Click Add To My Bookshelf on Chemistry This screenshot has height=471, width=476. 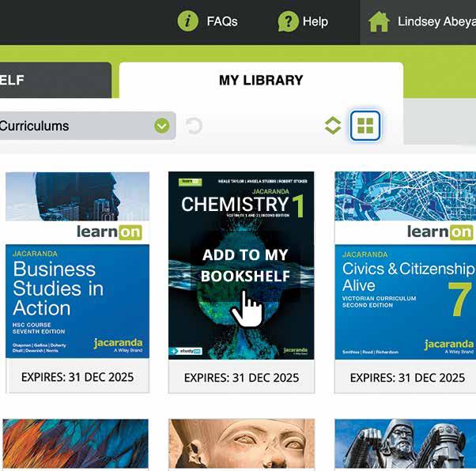click(245, 266)
